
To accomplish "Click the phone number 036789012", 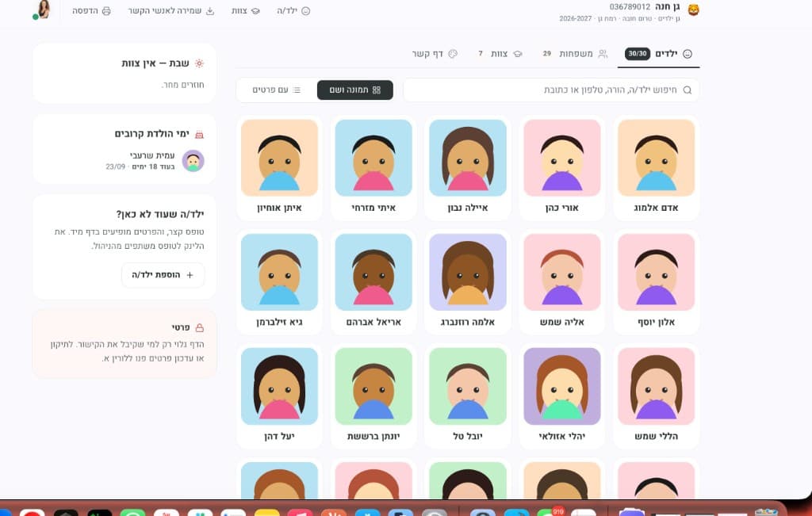I will coord(630,6).
